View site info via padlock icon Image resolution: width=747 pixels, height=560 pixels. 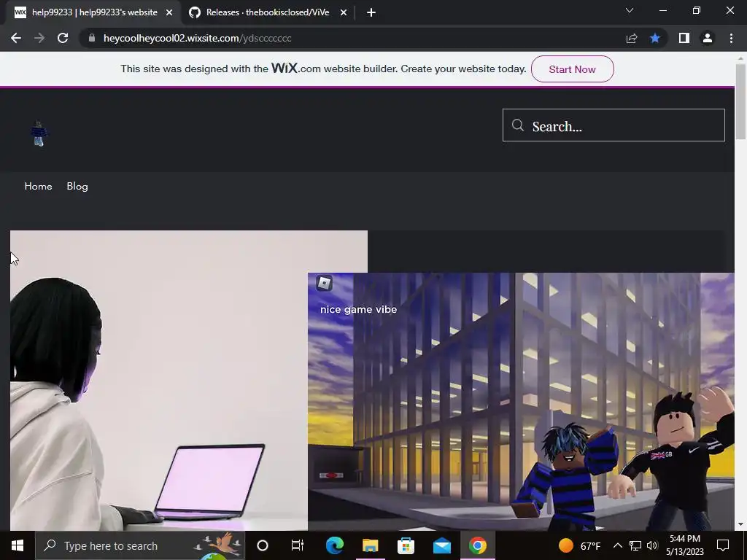[91, 38]
